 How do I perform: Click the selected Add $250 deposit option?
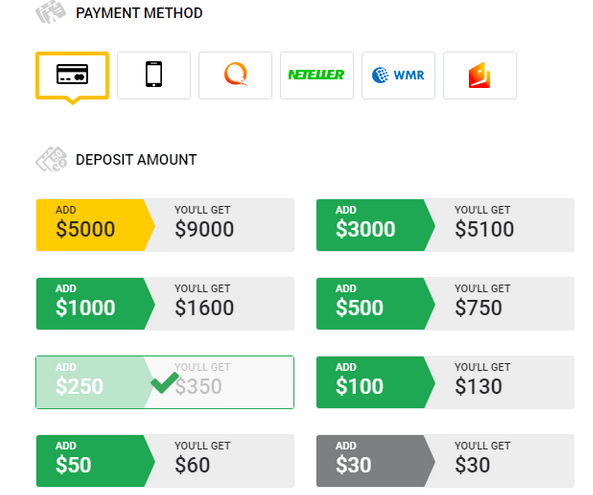[x=165, y=382]
